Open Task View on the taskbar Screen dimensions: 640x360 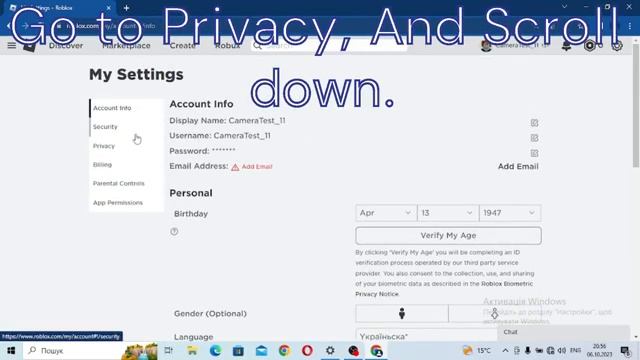(x=168, y=351)
